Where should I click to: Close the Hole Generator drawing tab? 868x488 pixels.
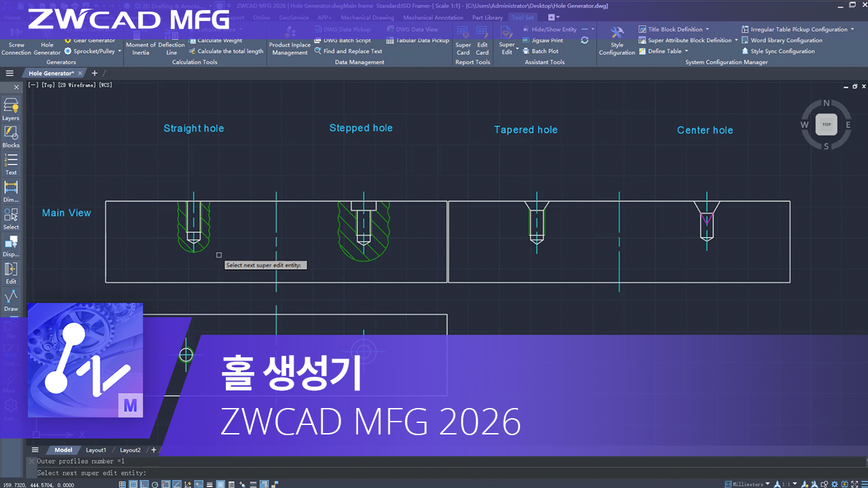tap(81, 73)
